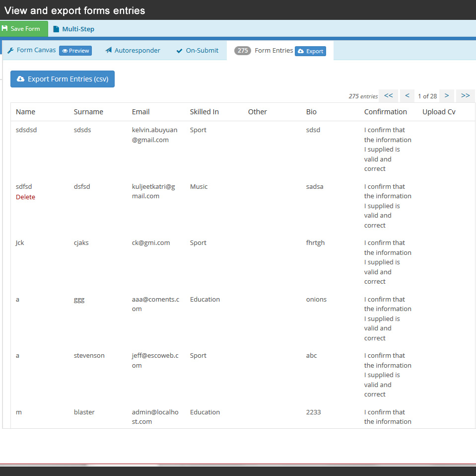The width and height of the screenshot is (476, 476).
Task: Click the Skilled In column header
Action: click(x=204, y=112)
